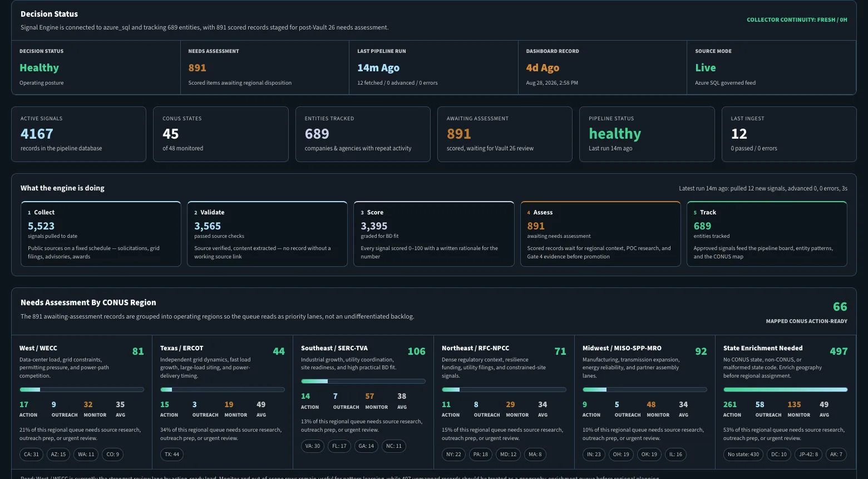The height and width of the screenshot is (479, 868).
Task: Select step 2 Validate in the engine pipeline
Action: [267, 234]
